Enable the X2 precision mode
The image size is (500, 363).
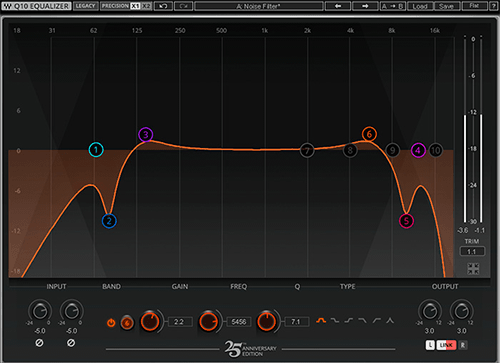pos(146,6)
